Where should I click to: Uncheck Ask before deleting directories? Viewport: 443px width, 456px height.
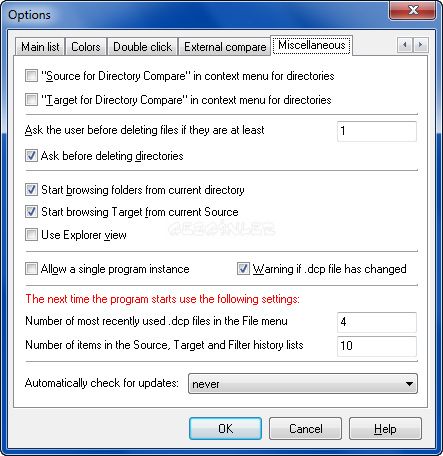tap(31, 156)
